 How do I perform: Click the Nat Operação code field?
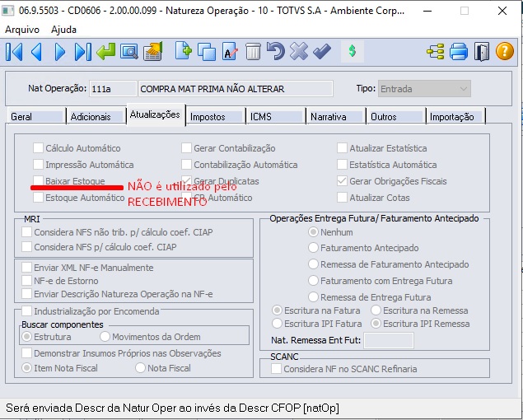coord(113,89)
